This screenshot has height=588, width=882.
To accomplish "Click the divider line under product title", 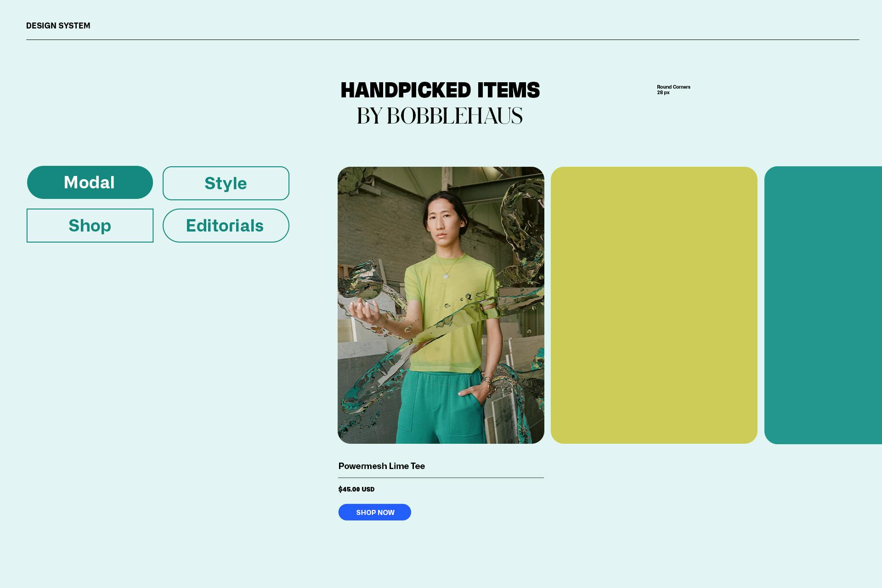I will click(441, 478).
